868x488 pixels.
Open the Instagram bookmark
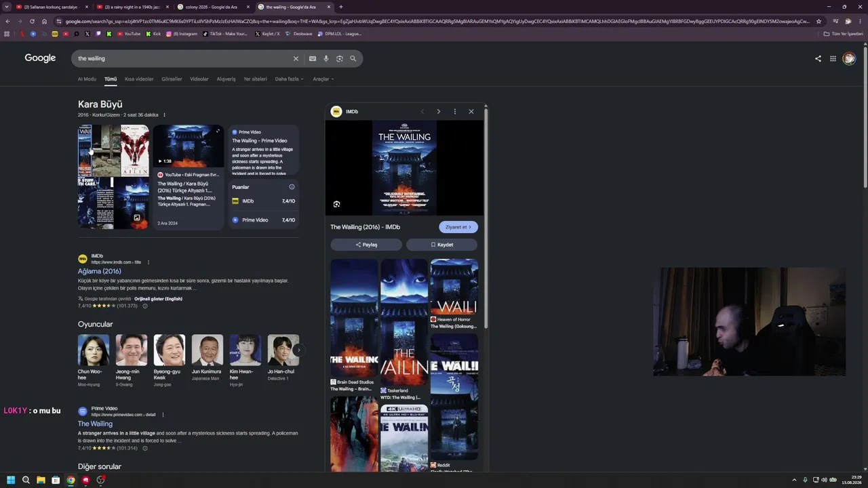(x=182, y=34)
